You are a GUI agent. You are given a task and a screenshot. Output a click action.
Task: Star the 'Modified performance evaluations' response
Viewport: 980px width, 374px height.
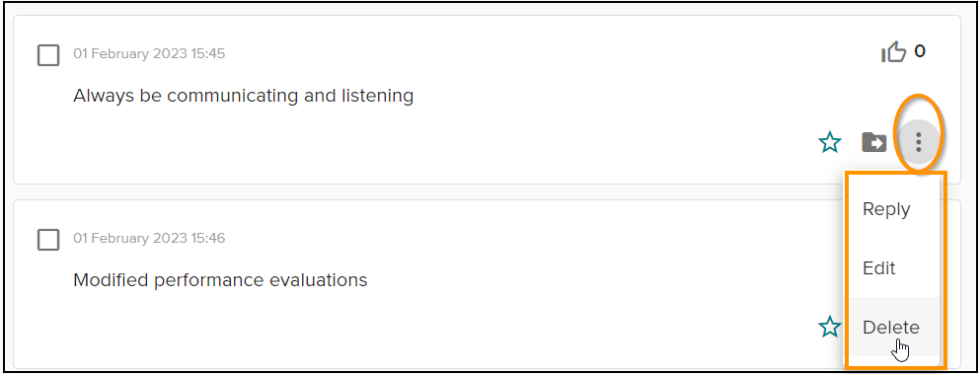click(x=829, y=327)
